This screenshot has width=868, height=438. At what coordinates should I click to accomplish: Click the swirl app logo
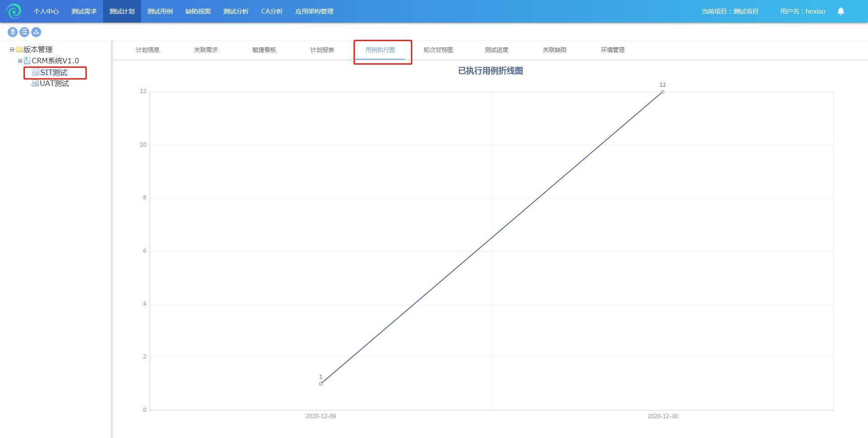[14, 11]
